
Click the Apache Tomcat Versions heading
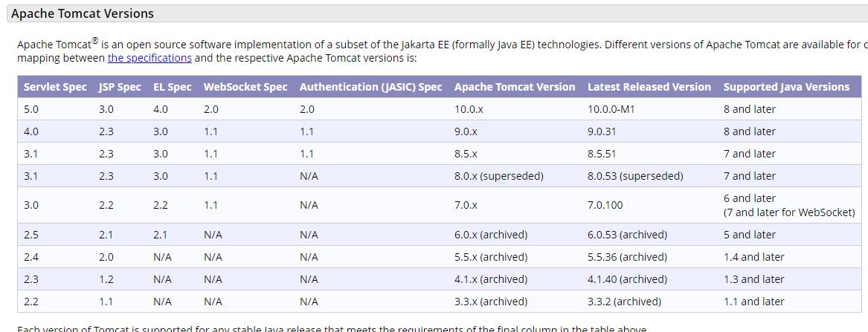[x=83, y=14]
